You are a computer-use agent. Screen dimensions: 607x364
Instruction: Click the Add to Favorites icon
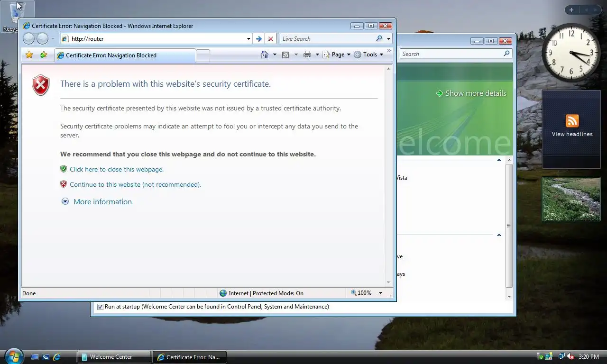[44, 55]
